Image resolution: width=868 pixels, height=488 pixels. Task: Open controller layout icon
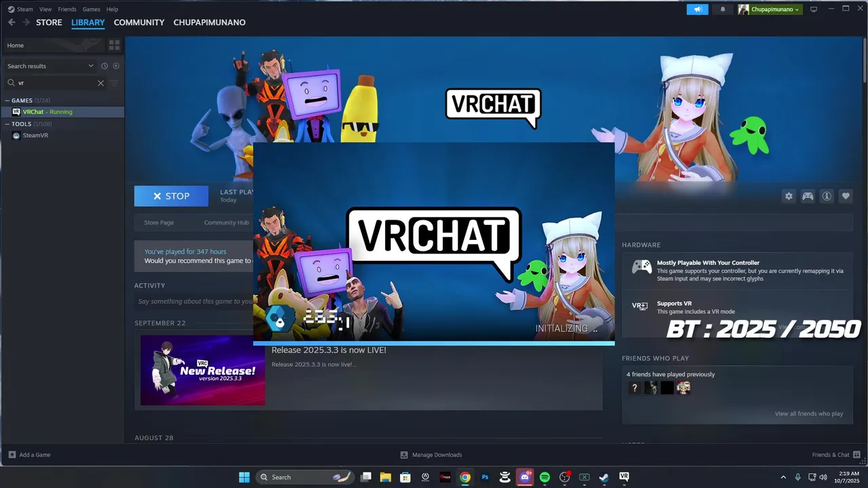click(808, 196)
